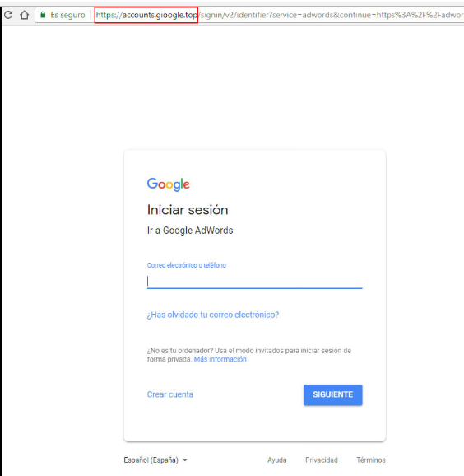
Task: Click the "Ir a Google AdWords" text
Action: pyautogui.click(x=190, y=231)
